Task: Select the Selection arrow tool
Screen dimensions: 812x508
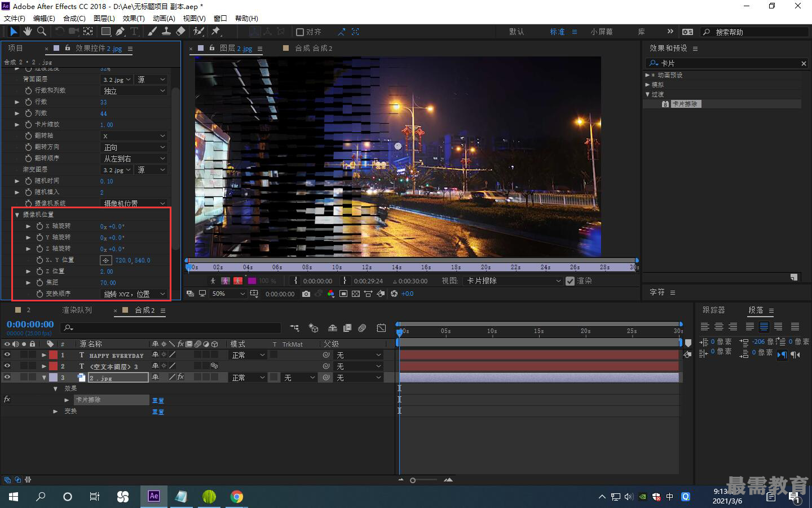Action: click(x=14, y=32)
